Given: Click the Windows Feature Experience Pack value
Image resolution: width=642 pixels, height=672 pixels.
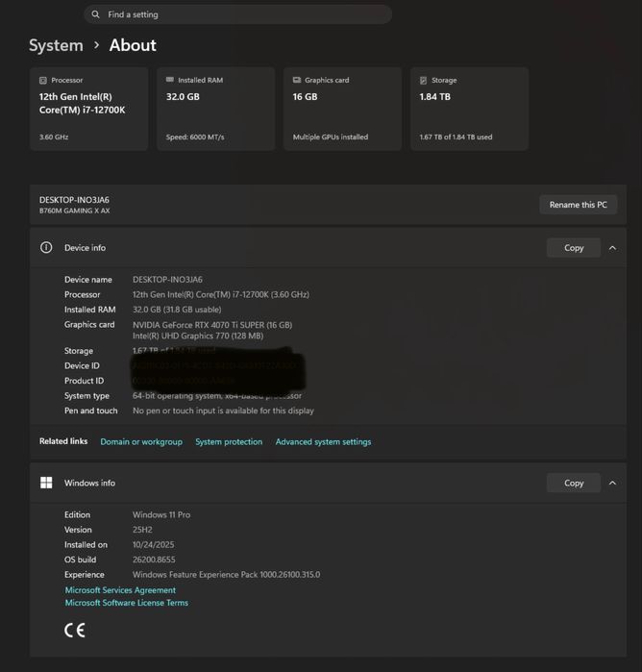Looking at the screenshot, I should (226, 575).
